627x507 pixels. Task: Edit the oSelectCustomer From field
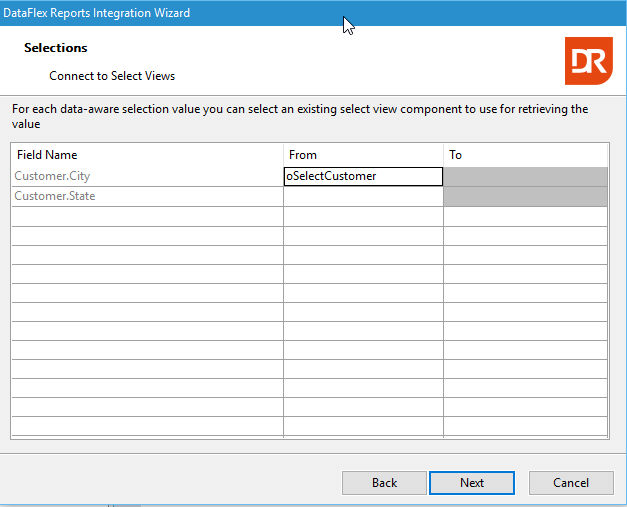pyautogui.click(x=363, y=176)
